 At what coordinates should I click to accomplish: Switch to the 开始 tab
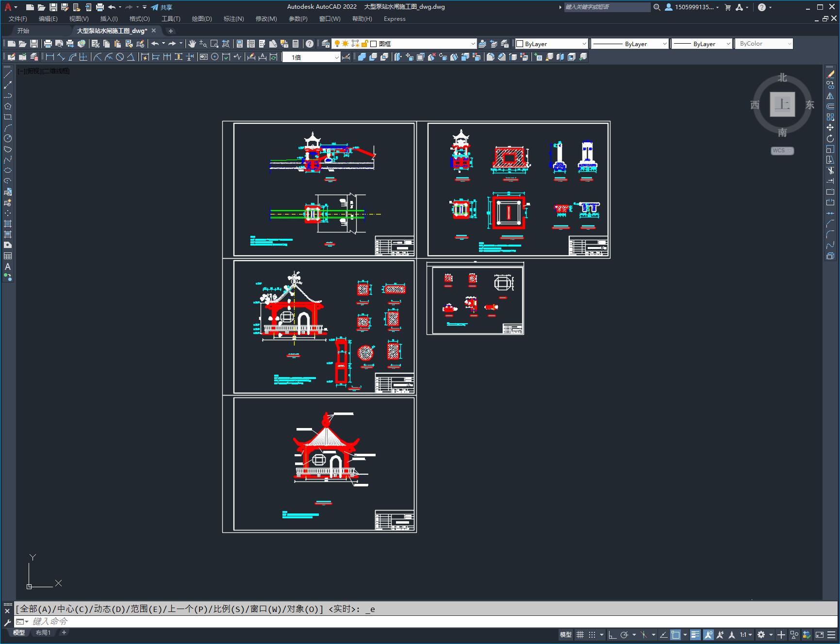coord(23,31)
